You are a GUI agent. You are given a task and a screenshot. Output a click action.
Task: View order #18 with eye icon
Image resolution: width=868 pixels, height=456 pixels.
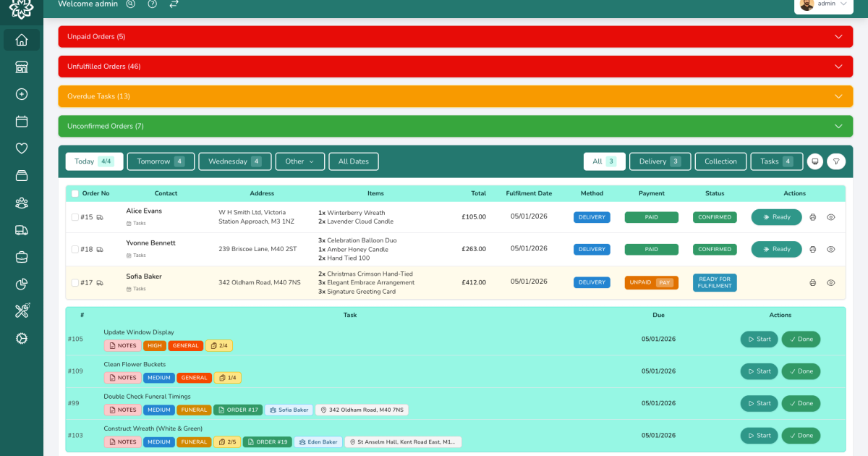831,249
